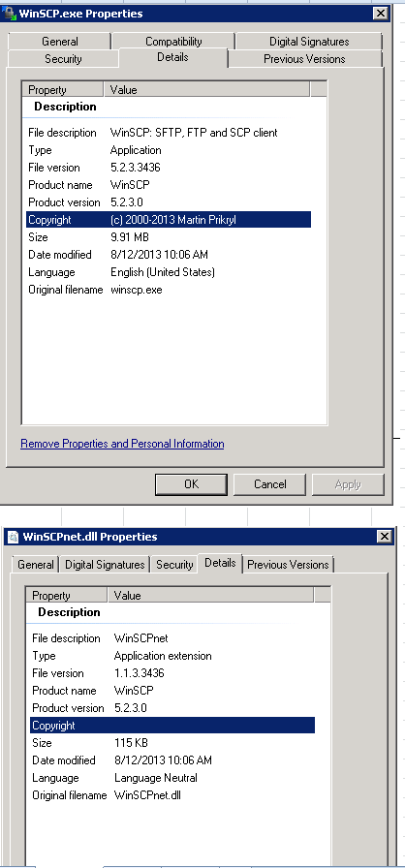Select empty Copyright row in WinSCPnet.dll list
405x868 pixels.
pyautogui.click(x=172, y=726)
